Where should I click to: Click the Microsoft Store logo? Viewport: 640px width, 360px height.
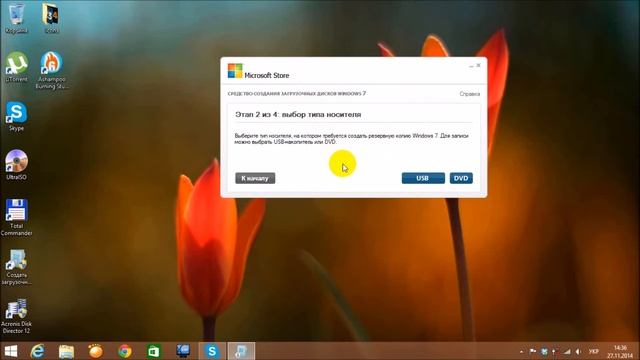[x=235, y=71]
